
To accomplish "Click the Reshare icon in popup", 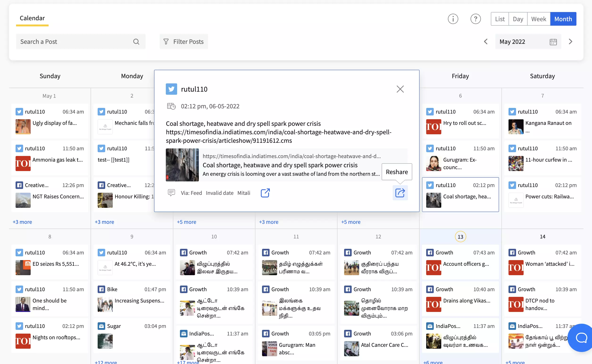I will tap(400, 192).
